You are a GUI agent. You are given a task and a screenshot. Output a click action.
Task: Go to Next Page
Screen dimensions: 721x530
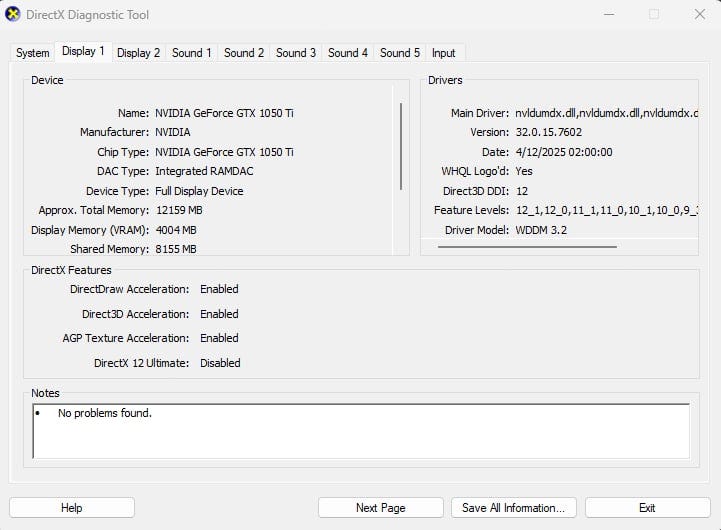point(381,507)
